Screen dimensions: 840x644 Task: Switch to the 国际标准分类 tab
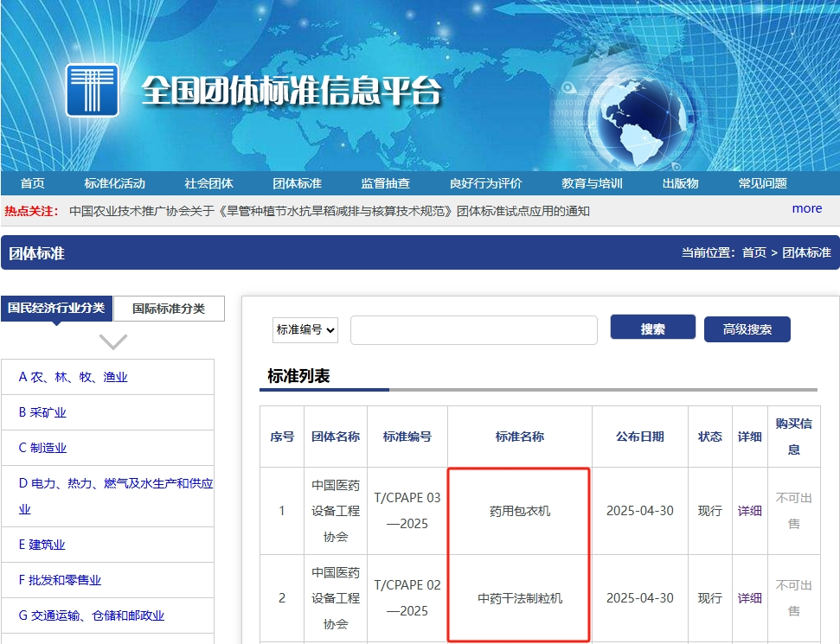click(169, 309)
